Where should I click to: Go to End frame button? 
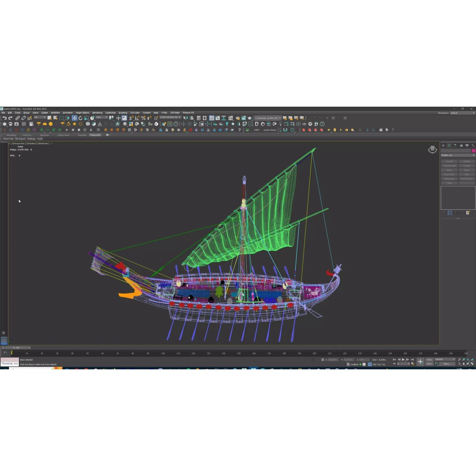(412, 360)
